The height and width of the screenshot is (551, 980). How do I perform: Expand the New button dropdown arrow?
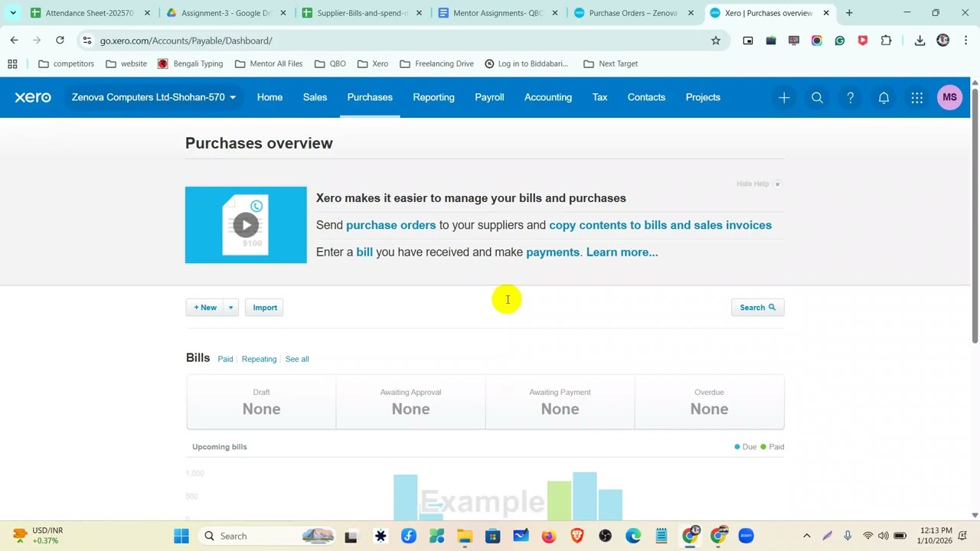pos(230,308)
